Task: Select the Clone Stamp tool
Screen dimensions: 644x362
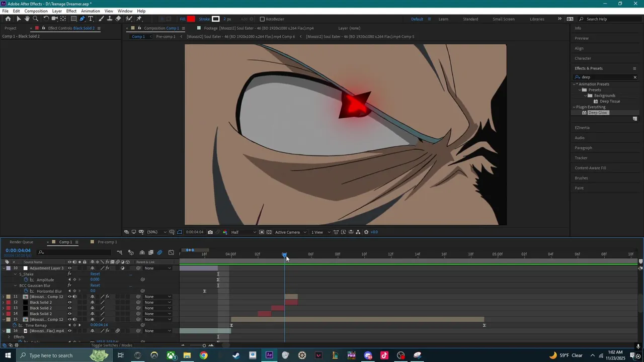Action: tap(110, 19)
